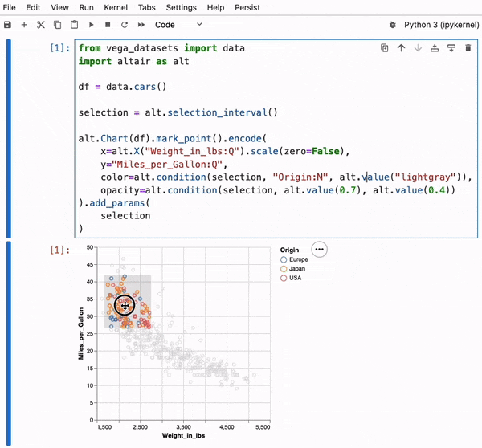
Task: Collapse the code cell via its blue bar
Action: pos(9,139)
